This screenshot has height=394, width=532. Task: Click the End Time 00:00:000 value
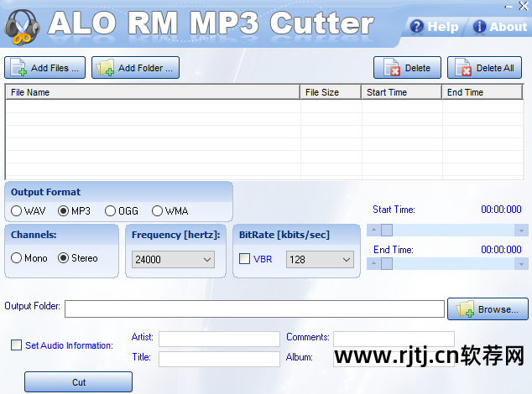[x=501, y=250]
